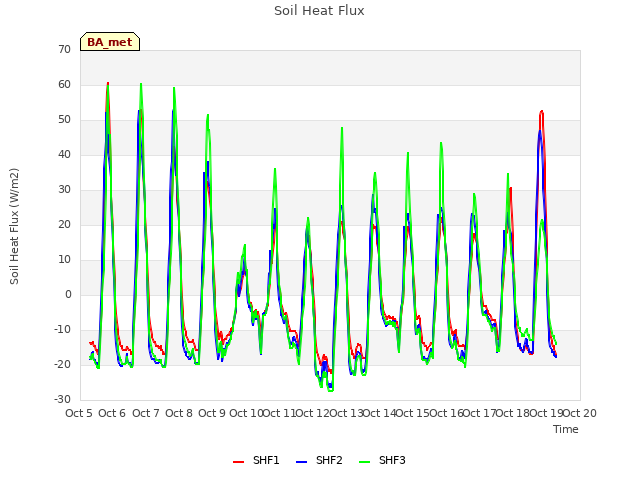Click the 0 y-axis tick label
Image resolution: width=640 pixels, height=480 pixels.
68,294
